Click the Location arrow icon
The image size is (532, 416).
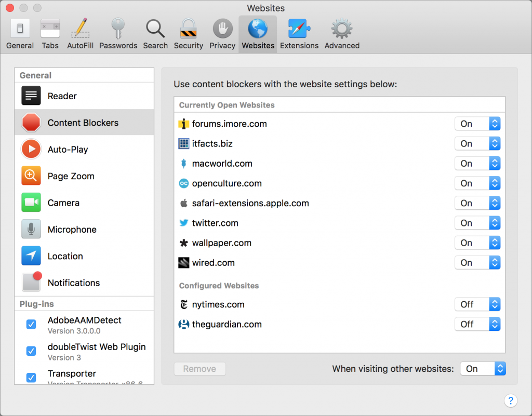tap(31, 256)
